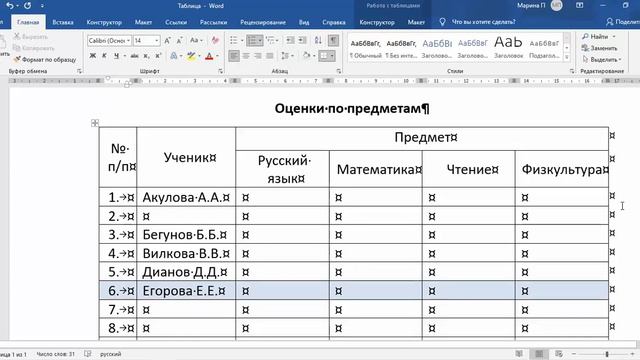Image resolution: width=640 pixels, height=360 pixels.
Task: Switch to Web Layout view icon
Action: (559, 354)
